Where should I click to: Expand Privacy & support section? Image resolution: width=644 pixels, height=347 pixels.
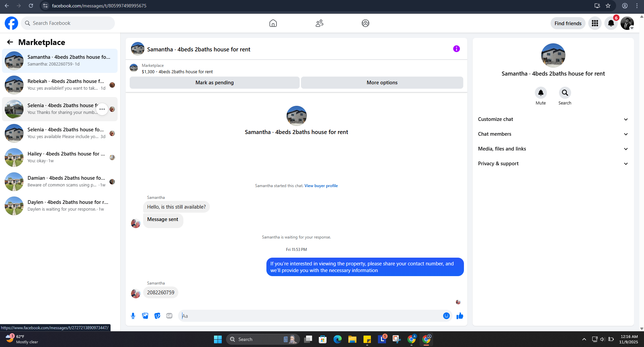point(553,164)
